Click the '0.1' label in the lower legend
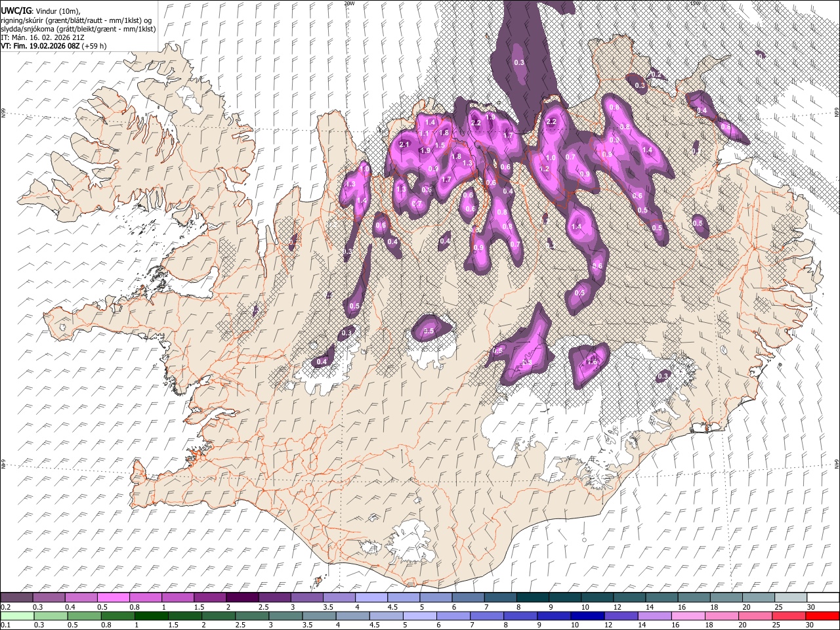The image size is (840, 630). (6, 625)
